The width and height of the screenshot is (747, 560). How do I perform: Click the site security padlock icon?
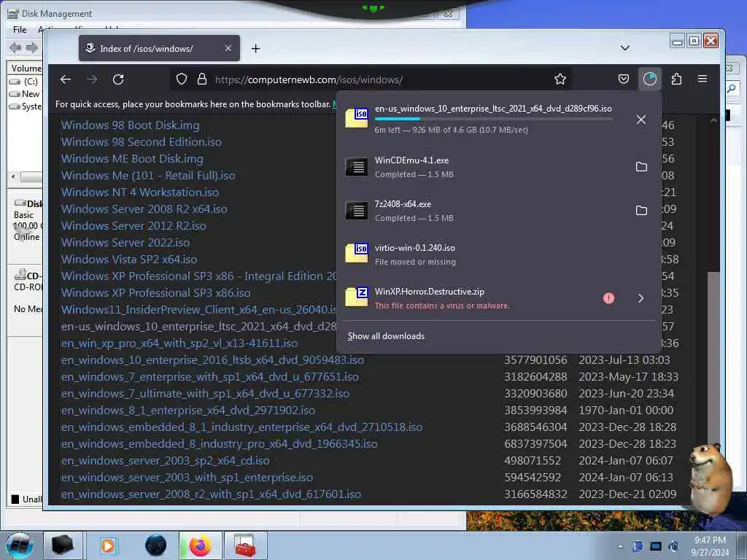202,79
